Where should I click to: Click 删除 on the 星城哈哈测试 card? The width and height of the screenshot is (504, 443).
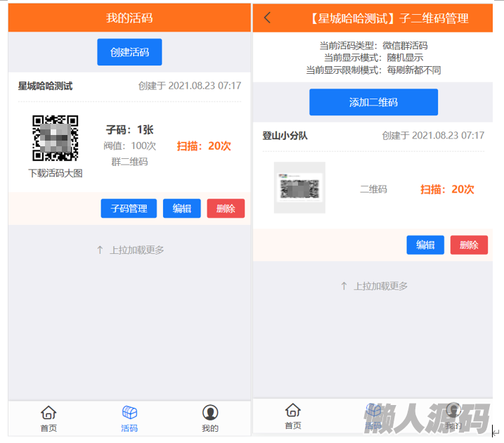tap(226, 209)
